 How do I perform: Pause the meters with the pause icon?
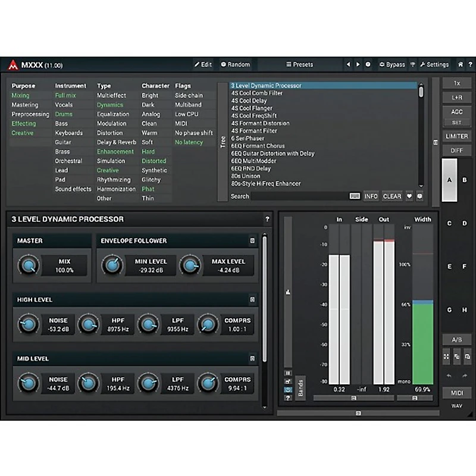[x=288, y=372]
